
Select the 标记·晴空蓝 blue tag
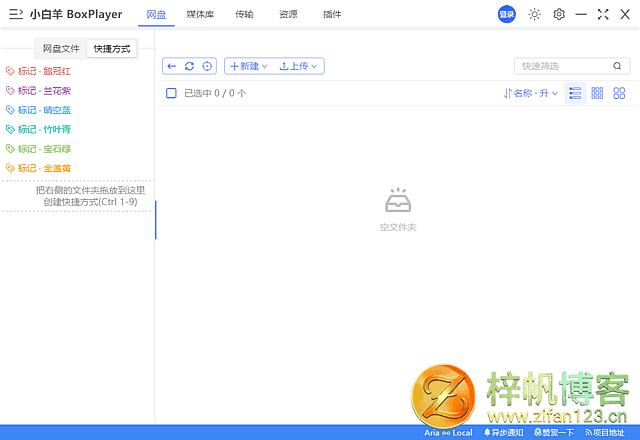tap(38, 110)
